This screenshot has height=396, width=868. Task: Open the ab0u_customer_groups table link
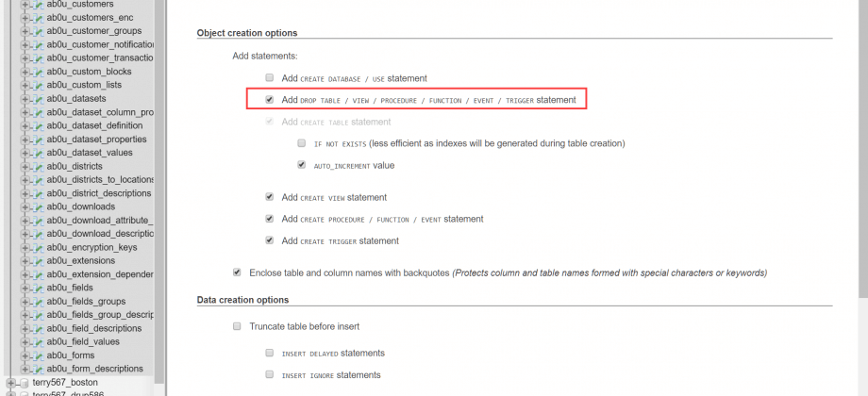[x=94, y=31]
